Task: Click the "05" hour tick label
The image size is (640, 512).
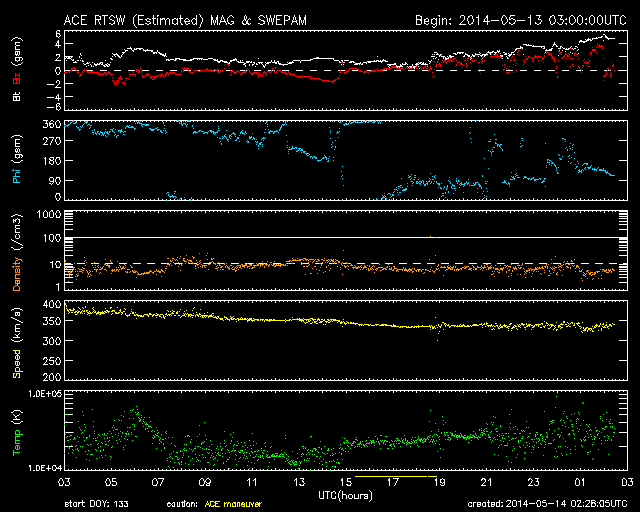Action: click(111, 483)
